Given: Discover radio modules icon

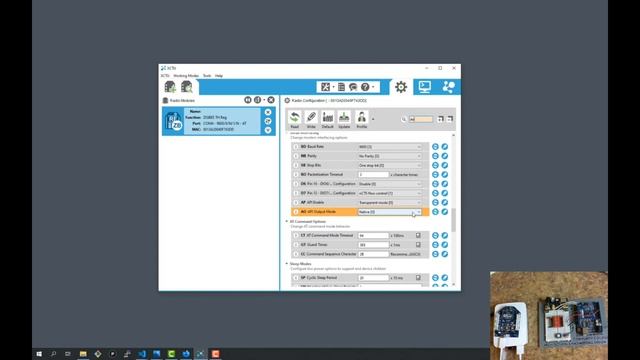Looking at the screenshot, I should (187, 87).
